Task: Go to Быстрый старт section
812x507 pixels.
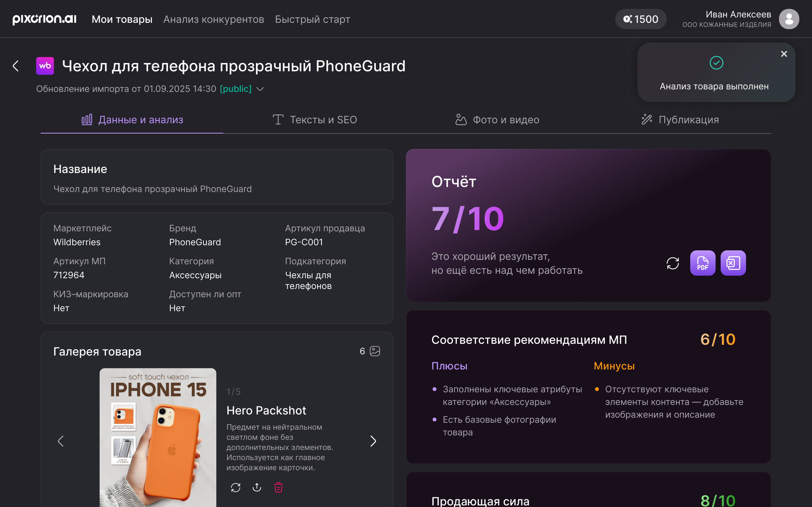Action: (312, 19)
